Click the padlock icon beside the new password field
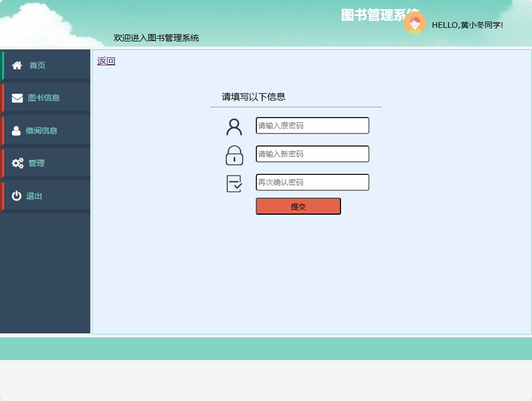The height and width of the screenshot is (401, 532). click(234, 154)
